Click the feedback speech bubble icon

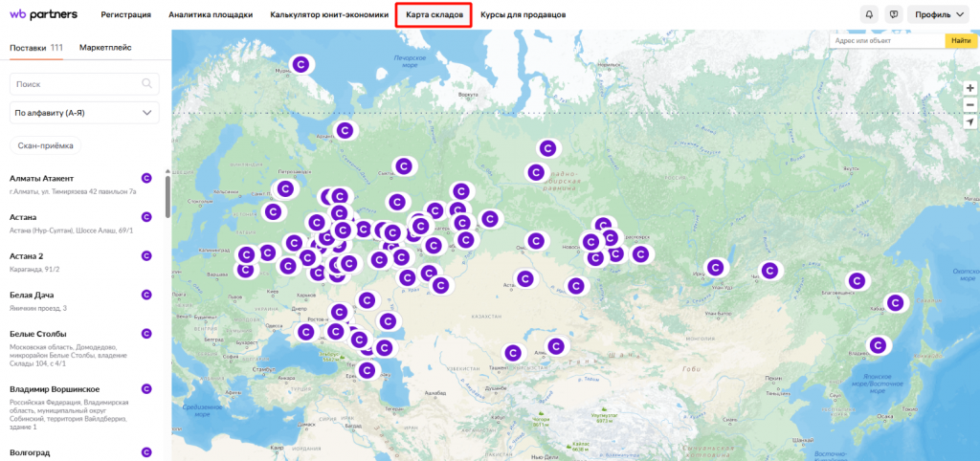[x=893, y=15]
